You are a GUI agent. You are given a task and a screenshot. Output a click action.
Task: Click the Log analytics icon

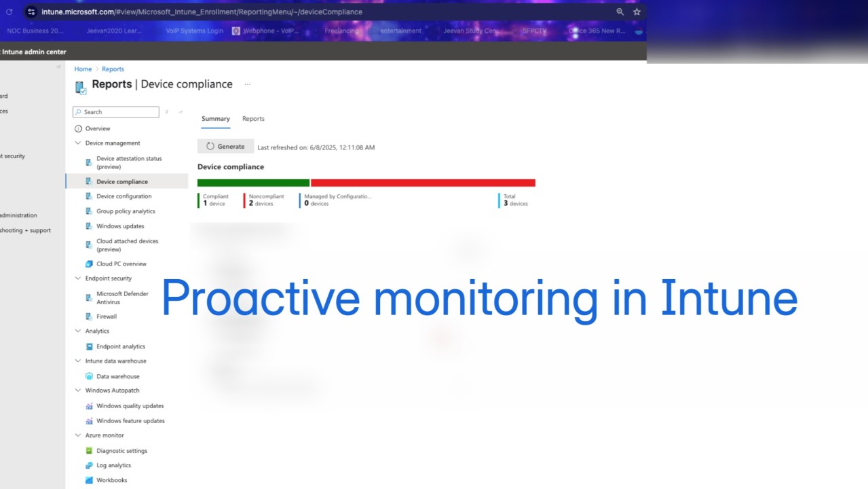89,466
